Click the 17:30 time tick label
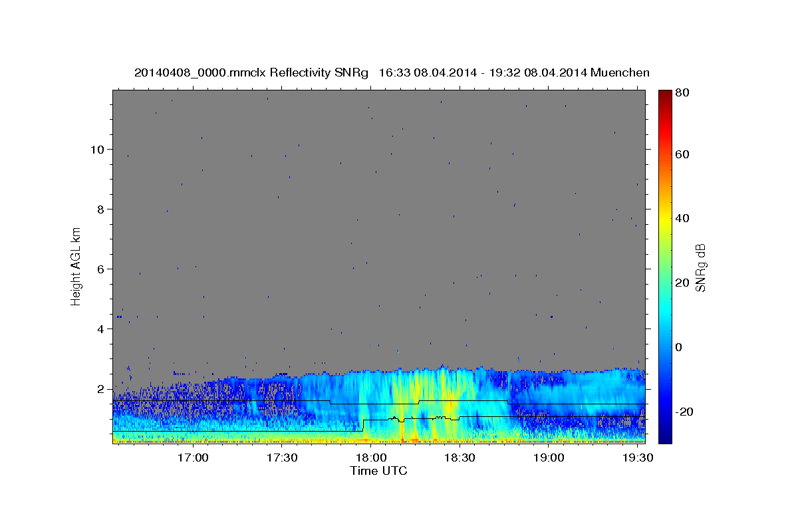Image resolution: width=798 pixels, height=532 pixels. (x=282, y=458)
